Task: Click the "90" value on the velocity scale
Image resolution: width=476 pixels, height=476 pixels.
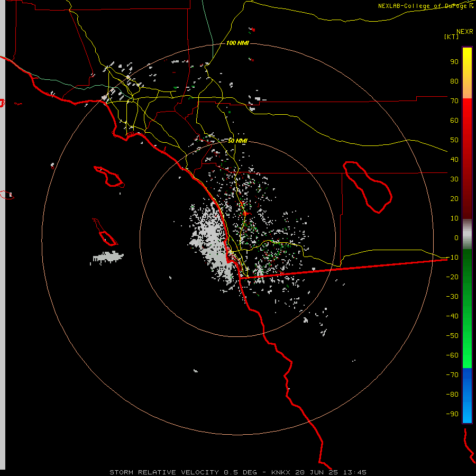Action: coord(454,62)
